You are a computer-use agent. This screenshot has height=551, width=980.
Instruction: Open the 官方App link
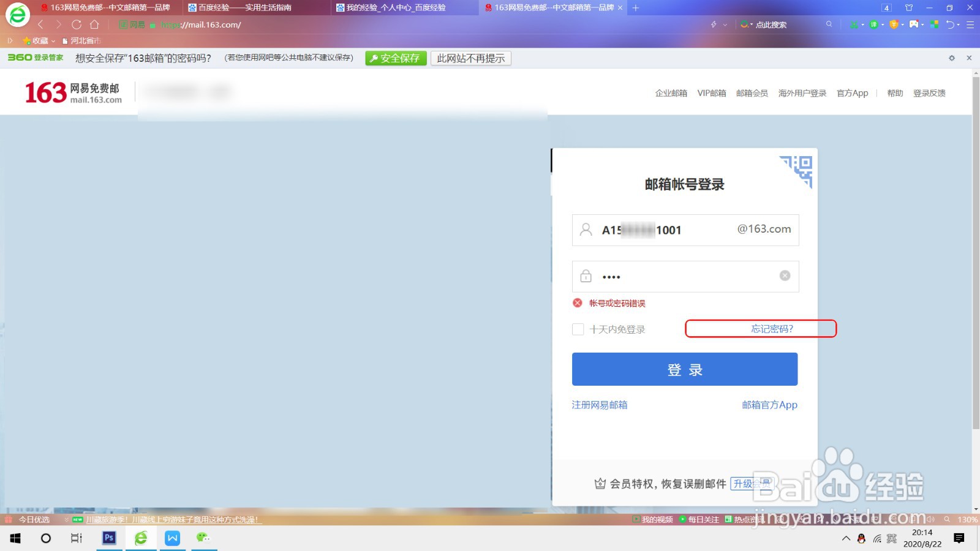coord(852,93)
